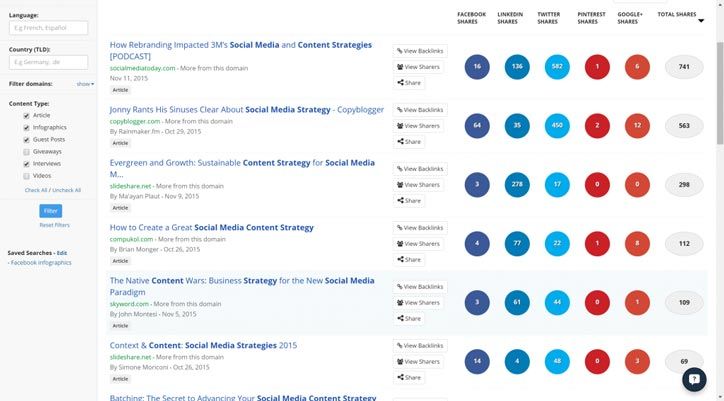Click Pinterest shares circle showing 2
Viewport: 724px width, 401px height.
(x=597, y=126)
